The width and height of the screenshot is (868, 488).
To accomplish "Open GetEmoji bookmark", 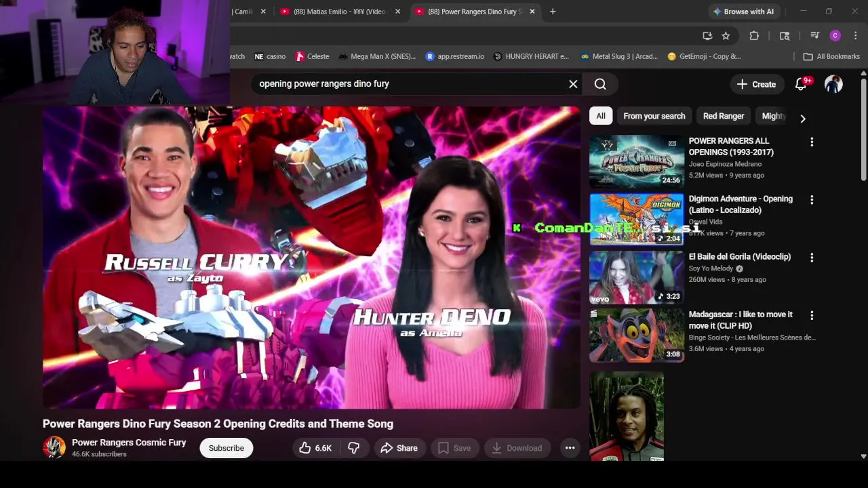I will pyautogui.click(x=704, y=56).
